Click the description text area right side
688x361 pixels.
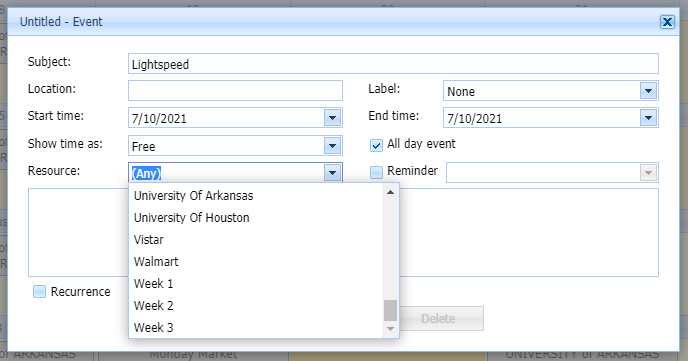click(529, 232)
